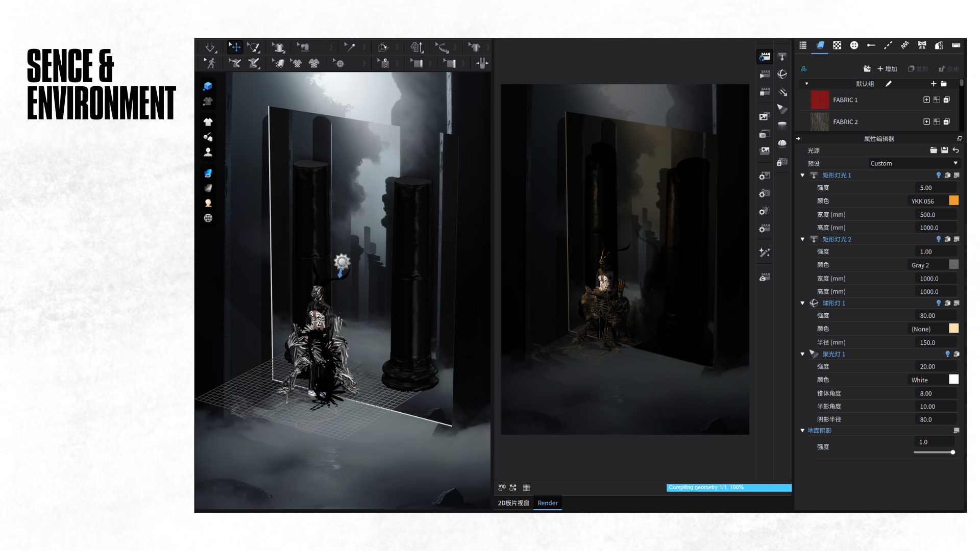Click the Button tool icon in toolbar

click(x=339, y=63)
